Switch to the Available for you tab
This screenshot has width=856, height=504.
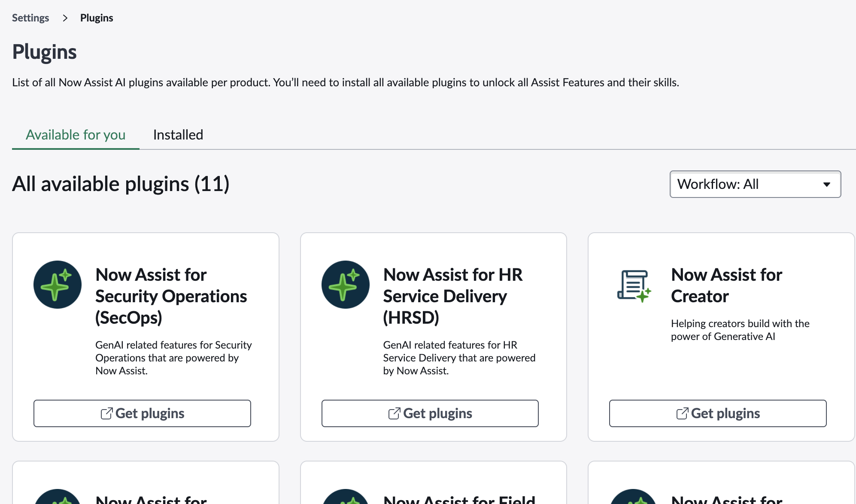[76, 135]
